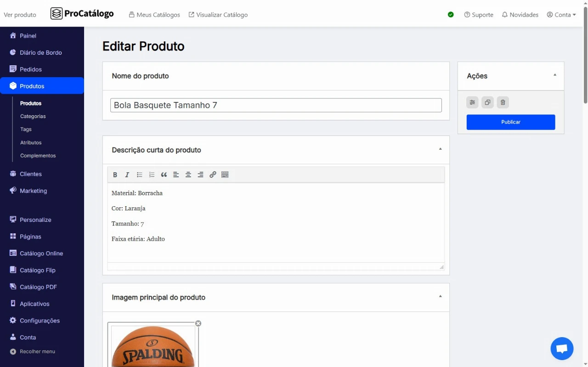Collapse the Descrição curta do produto section

click(x=440, y=149)
